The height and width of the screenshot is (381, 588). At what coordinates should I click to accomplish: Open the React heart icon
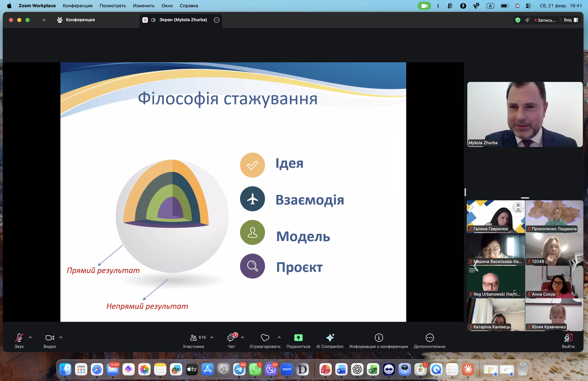click(x=265, y=338)
